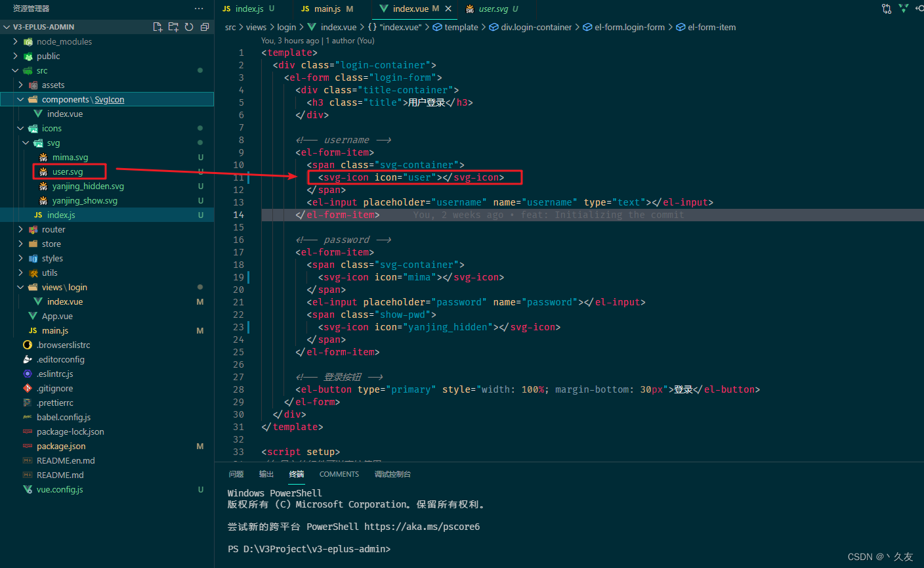Expand the public folder
This screenshot has height=568, width=924.
pyautogui.click(x=16, y=56)
